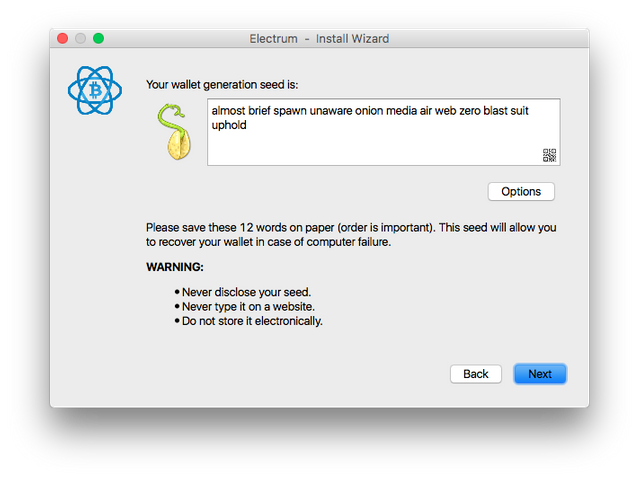Click the "Electrum - Install Wizard" title bar
Image resolution: width=640 pixels, height=480 pixels.
coord(319,38)
